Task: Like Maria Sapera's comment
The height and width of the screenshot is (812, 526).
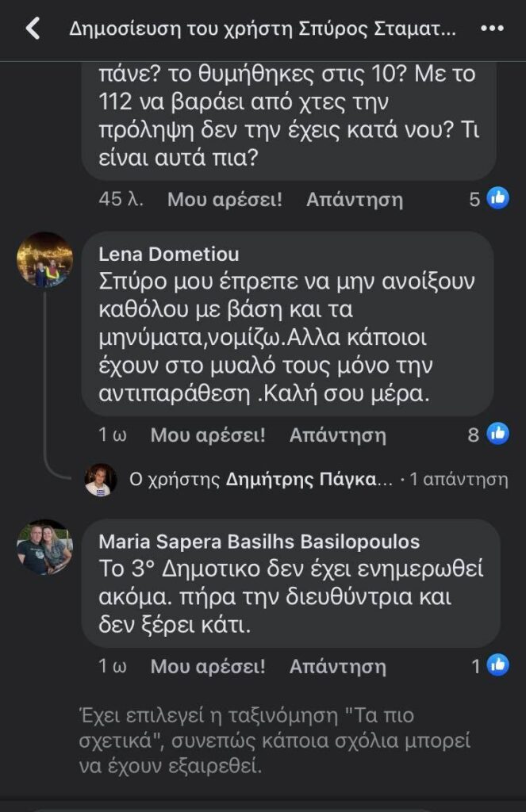Action: pyautogui.click(x=208, y=666)
